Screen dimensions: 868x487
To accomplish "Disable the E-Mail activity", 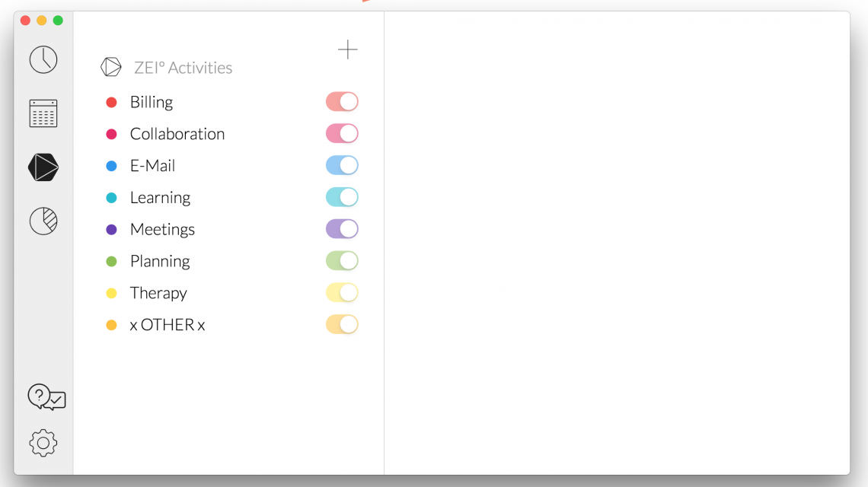I will 342,165.
